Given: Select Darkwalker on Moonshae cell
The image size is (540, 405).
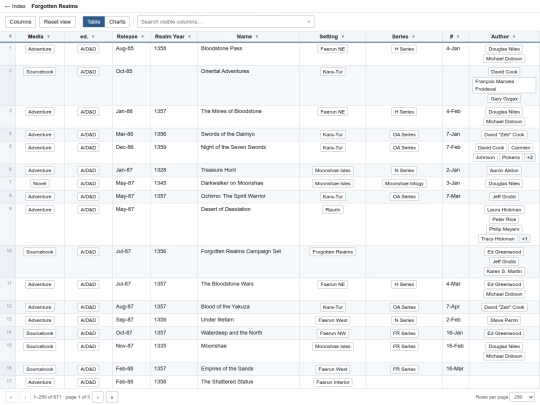Looking at the screenshot, I should [x=248, y=184].
